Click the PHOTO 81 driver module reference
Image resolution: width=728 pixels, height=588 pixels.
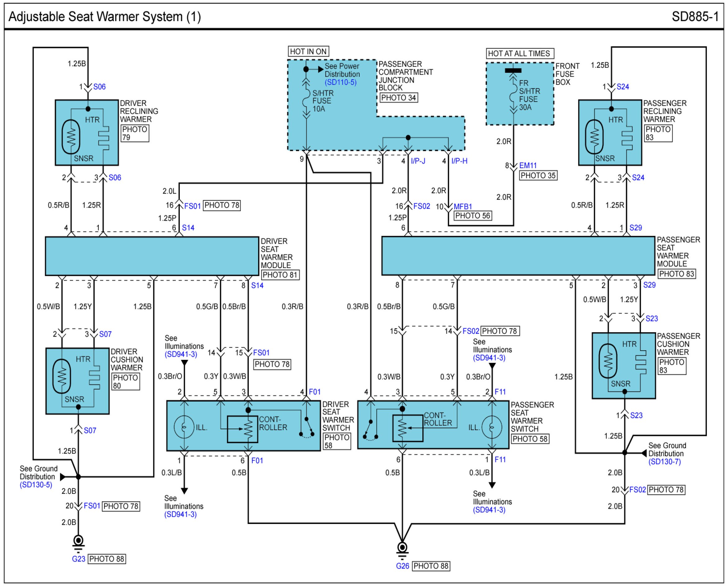click(x=280, y=275)
